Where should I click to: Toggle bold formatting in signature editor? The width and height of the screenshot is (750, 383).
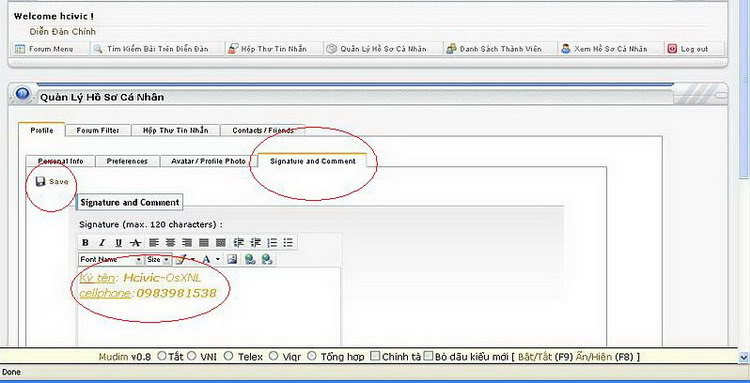pos(85,242)
